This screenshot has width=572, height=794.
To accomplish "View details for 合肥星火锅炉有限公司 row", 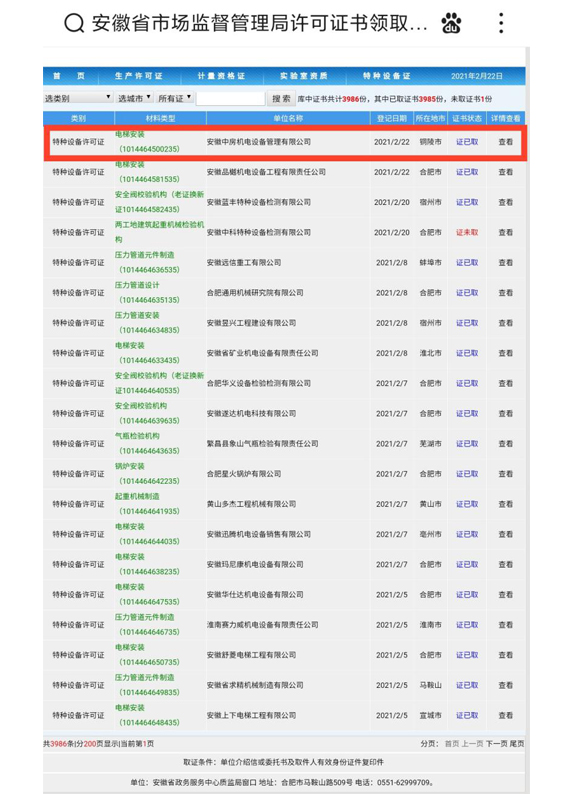I will 506,474.
